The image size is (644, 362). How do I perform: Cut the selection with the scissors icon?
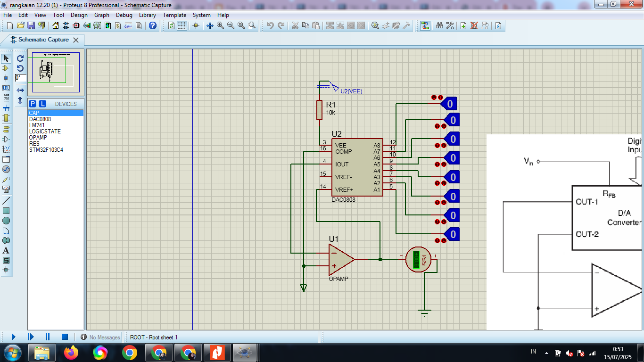295,25
